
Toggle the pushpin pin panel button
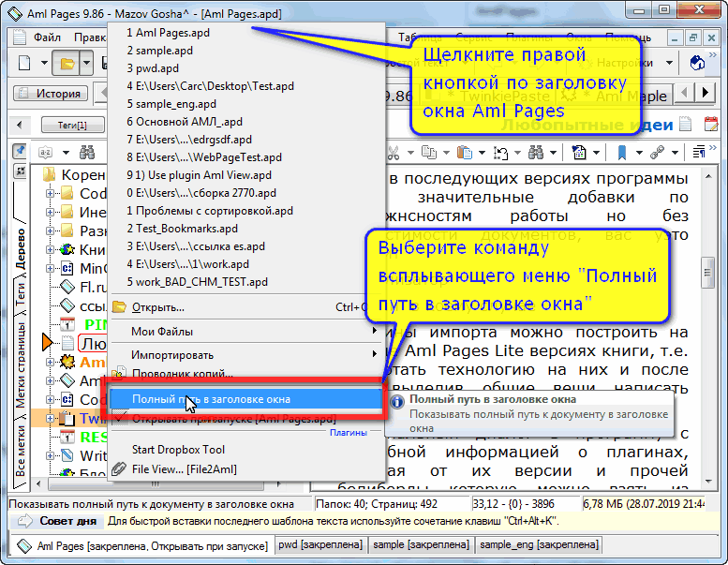pyautogui.click(x=20, y=151)
